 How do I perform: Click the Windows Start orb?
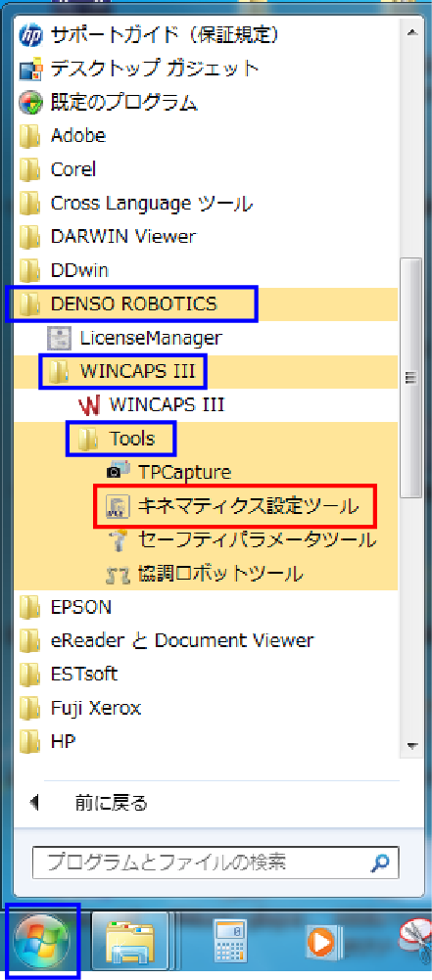tap(40, 940)
